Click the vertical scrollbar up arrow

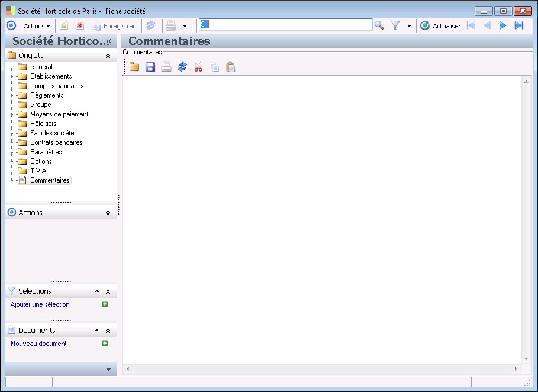526,82
